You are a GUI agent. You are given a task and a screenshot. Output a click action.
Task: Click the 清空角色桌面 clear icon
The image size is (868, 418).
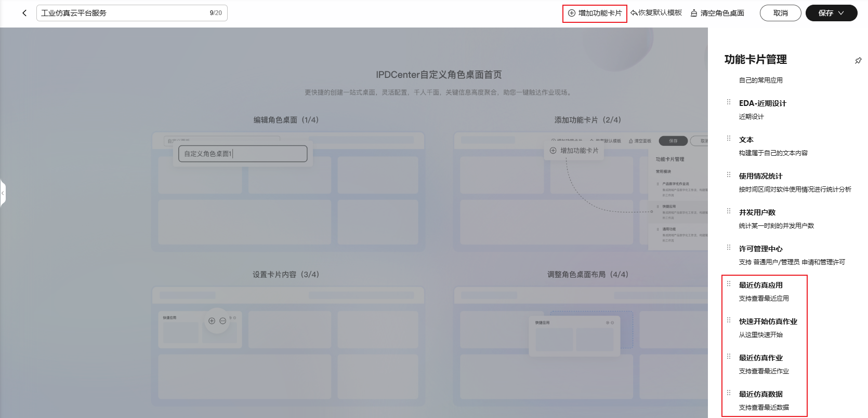tap(694, 13)
